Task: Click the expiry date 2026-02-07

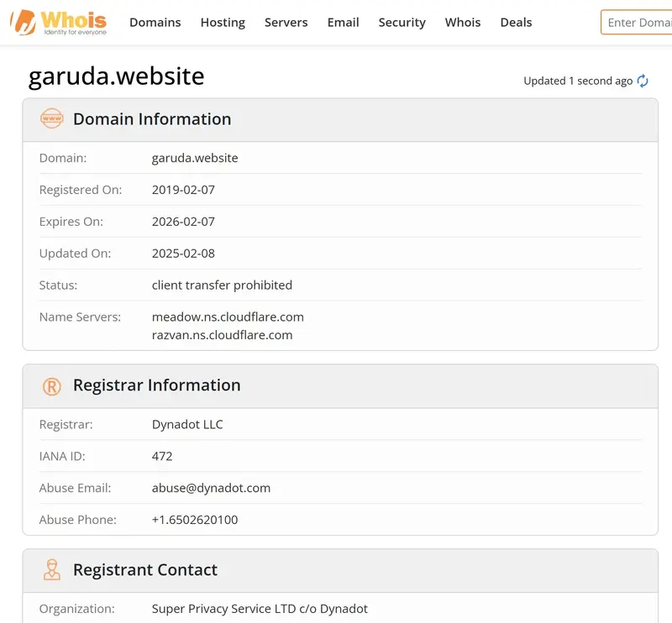Action: pyautogui.click(x=183, y=222)
